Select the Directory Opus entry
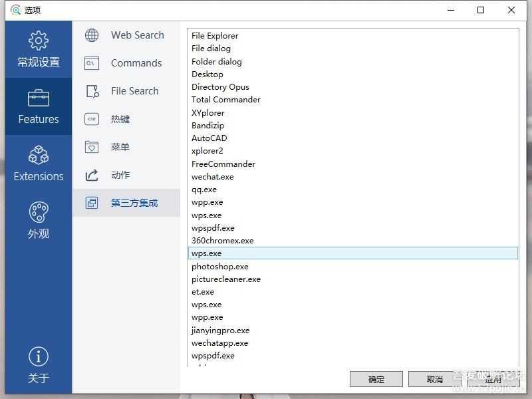The height and width of the screenshot is (399, 532). coord(220,87)
